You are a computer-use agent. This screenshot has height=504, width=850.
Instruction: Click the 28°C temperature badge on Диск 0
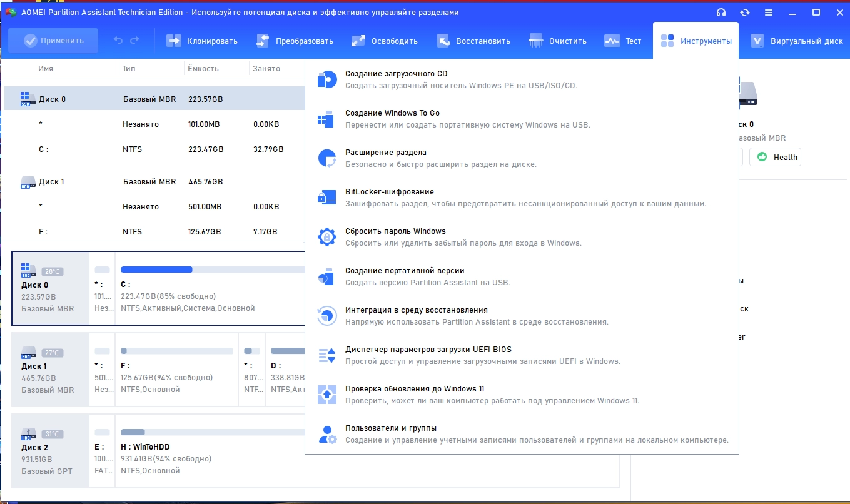click(52, 271)
